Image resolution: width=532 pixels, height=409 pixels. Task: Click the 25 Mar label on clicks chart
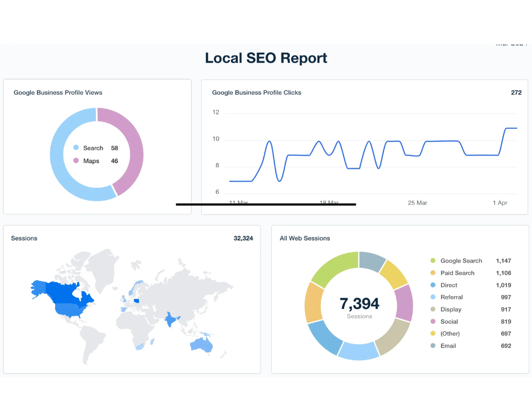417,203
